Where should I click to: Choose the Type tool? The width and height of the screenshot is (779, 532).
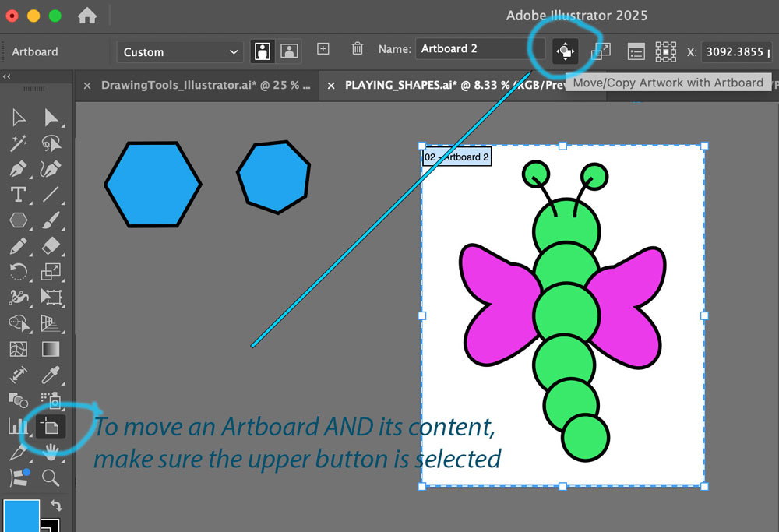coord(19,195)
